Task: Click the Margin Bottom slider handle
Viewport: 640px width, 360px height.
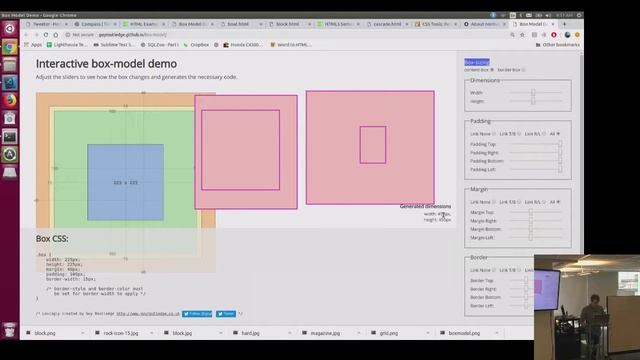Action: pos(531,229)
